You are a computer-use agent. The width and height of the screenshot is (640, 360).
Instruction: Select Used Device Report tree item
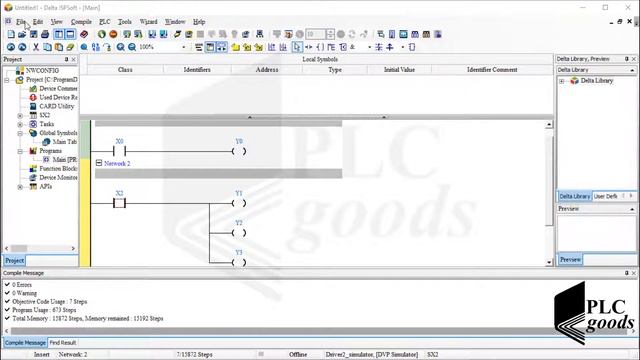click(x=58, y=97)
